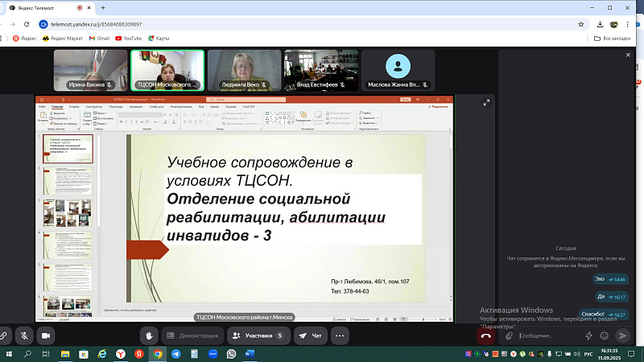This screenshot has height=362, width=644.
Task: Select slide 1 thumbnail in shared PowerPoint
Action: (x=68, y=149)
